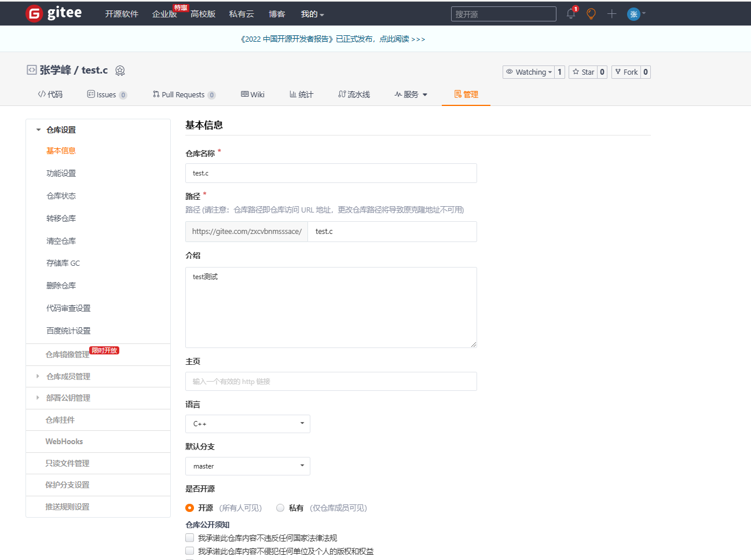Open 清空仓库 in sidebar
The height and width of the screenshot is (560, 751).
coord(61,241)
